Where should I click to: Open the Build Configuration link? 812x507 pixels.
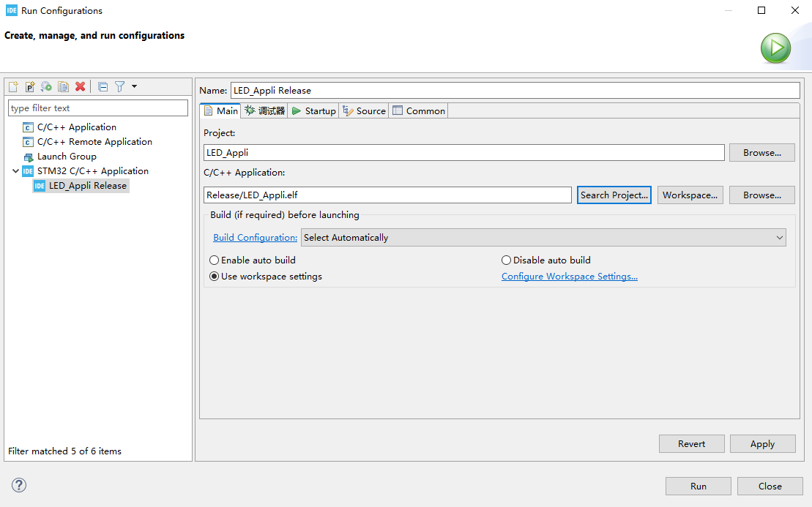tap(256, 238)
